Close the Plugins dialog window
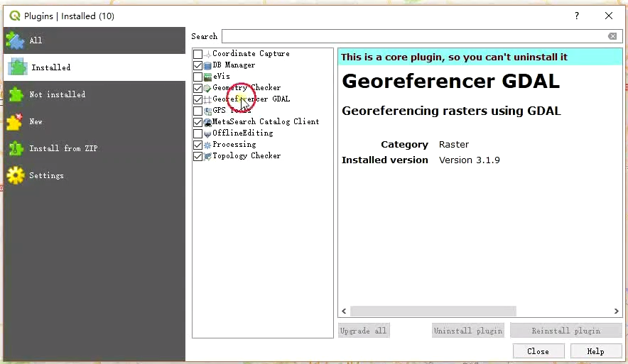Screen dimensions: 628x364 (x=609, y=16)
